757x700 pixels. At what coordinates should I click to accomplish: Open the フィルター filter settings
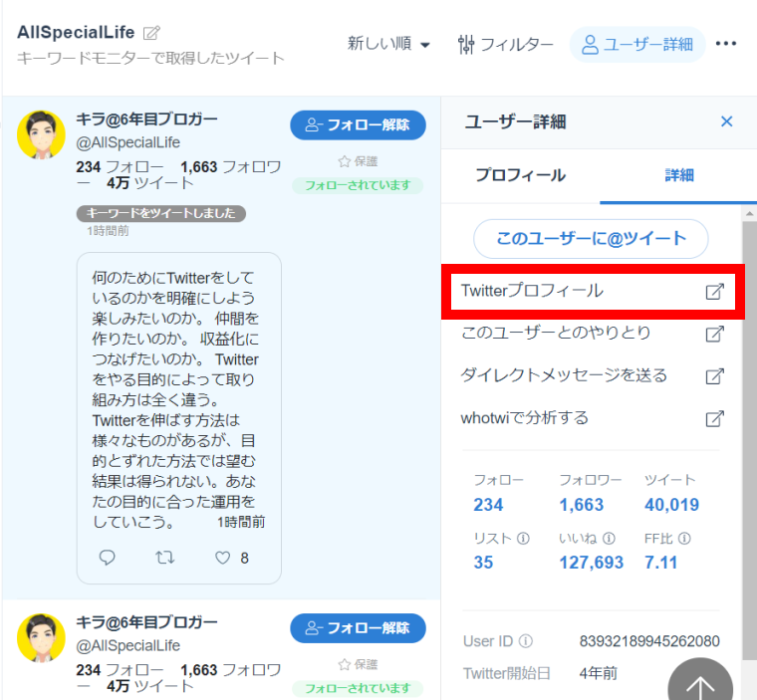[x=505, y=44]
